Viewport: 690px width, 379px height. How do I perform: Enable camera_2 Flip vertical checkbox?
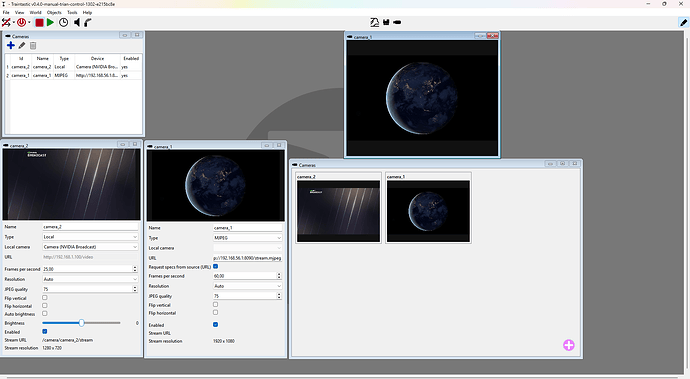(x=44, y=298)
